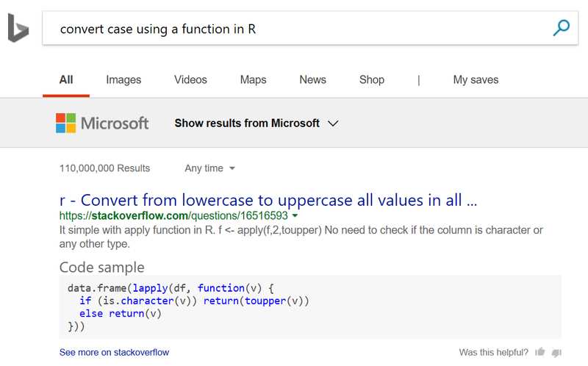
Task: Switch to the Videos tab
Action: click(190, 79)
